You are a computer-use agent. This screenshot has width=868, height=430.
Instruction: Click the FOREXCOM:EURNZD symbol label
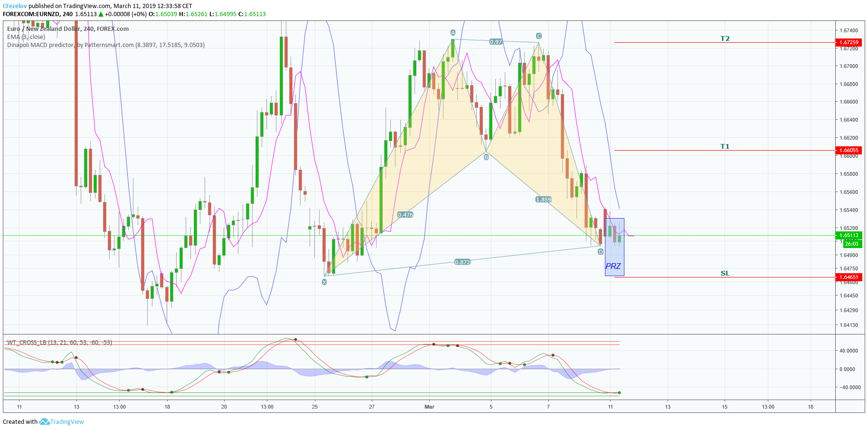[x=31, y=14]
